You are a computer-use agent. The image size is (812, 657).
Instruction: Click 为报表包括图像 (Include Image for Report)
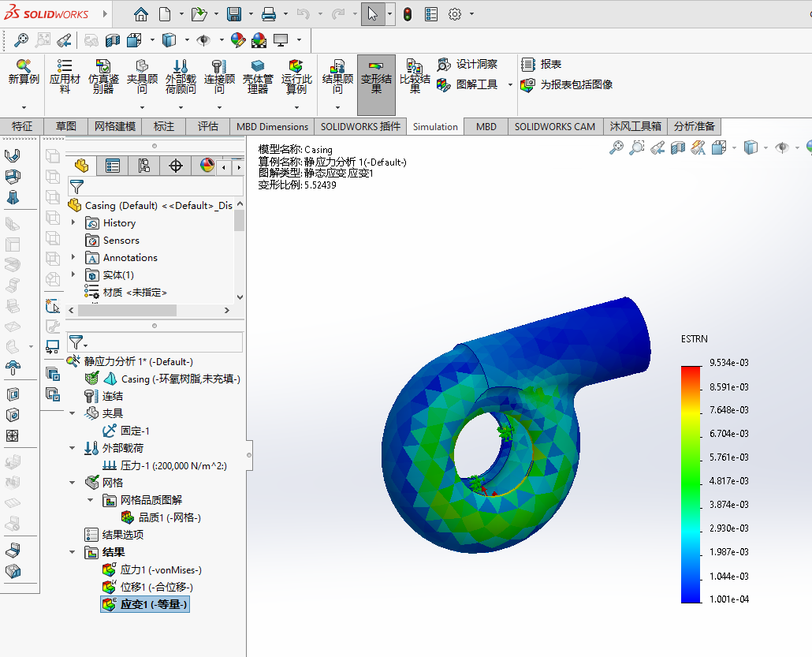pos(567,84)
